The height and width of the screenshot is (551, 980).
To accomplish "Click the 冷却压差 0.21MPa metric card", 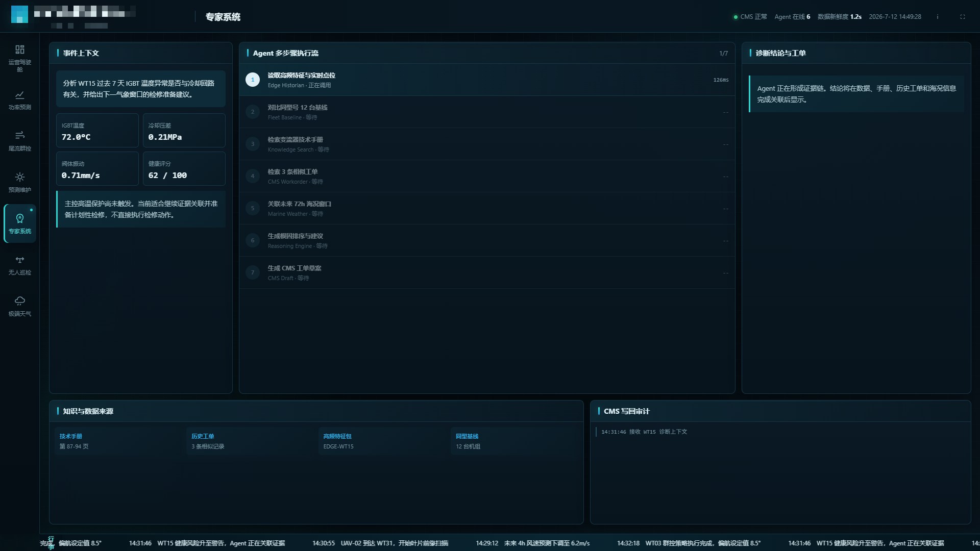I will [184, 131].
